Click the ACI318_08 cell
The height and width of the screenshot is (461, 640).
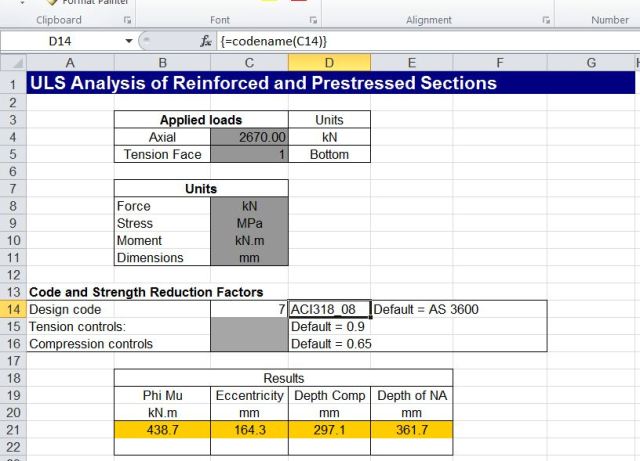[x=328, y=309]
